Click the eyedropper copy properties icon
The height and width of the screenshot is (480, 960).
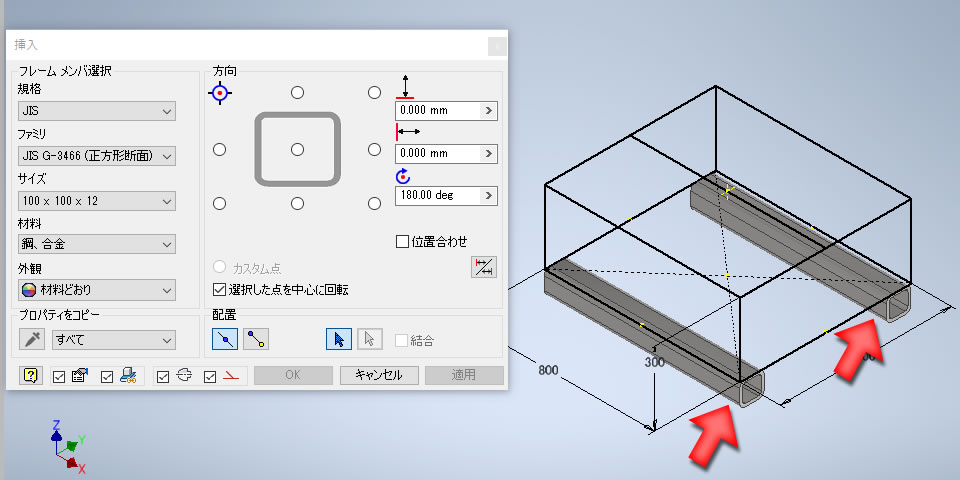(32, 339)
